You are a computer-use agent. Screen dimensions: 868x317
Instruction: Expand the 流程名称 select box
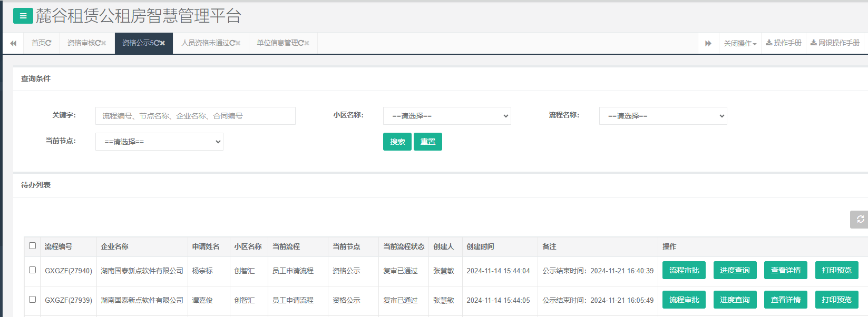663,116
